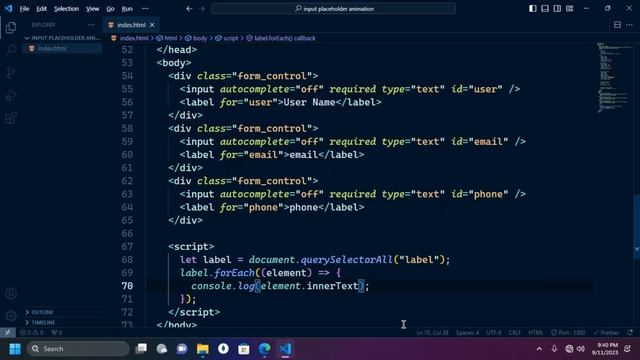Click the ports forwarded status indicator

pyautogui.click(x=57, y=333)
